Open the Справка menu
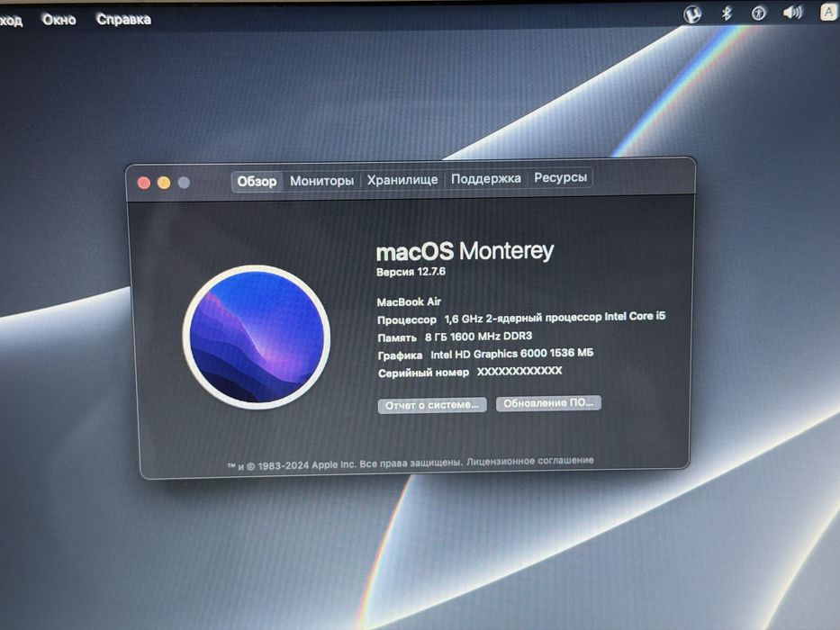 [x=123, y=19]
